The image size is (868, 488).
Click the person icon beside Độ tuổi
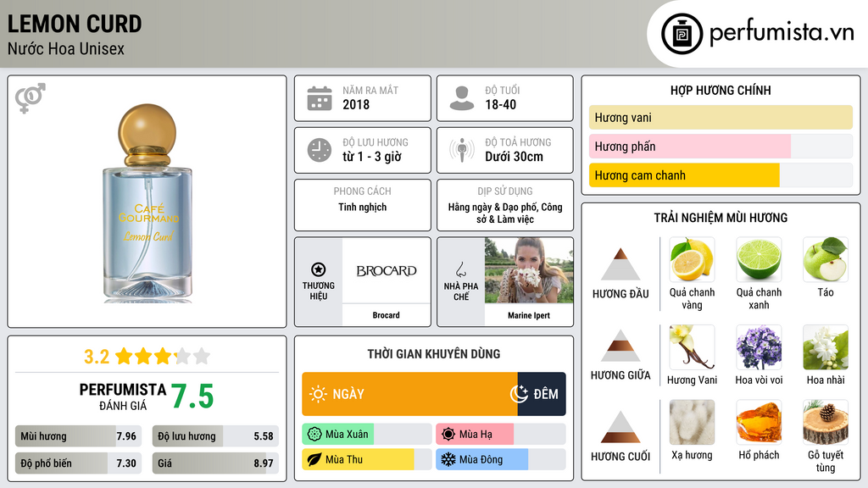462,98
